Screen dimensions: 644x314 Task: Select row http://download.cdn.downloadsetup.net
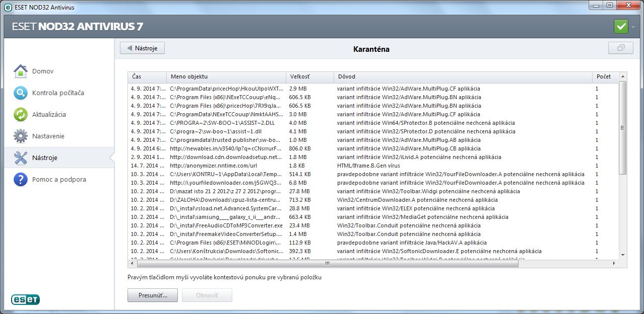373,157
